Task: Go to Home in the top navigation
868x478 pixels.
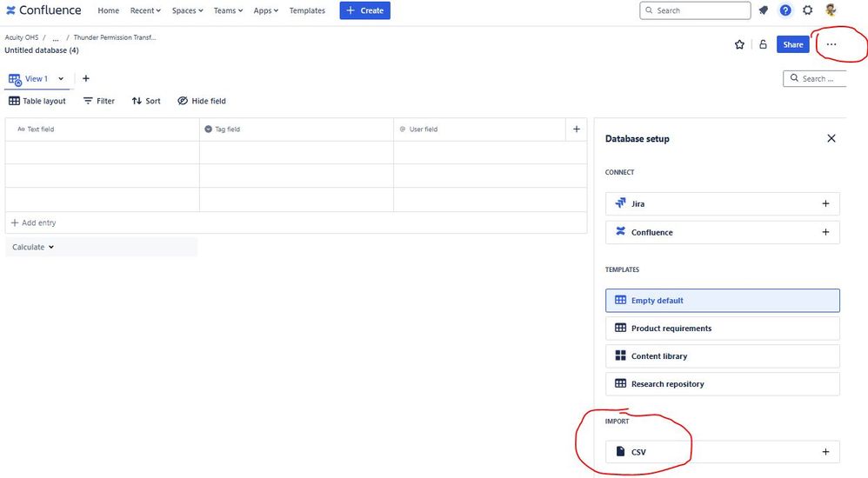Action: pyautogui.click(x=109, y=10)
